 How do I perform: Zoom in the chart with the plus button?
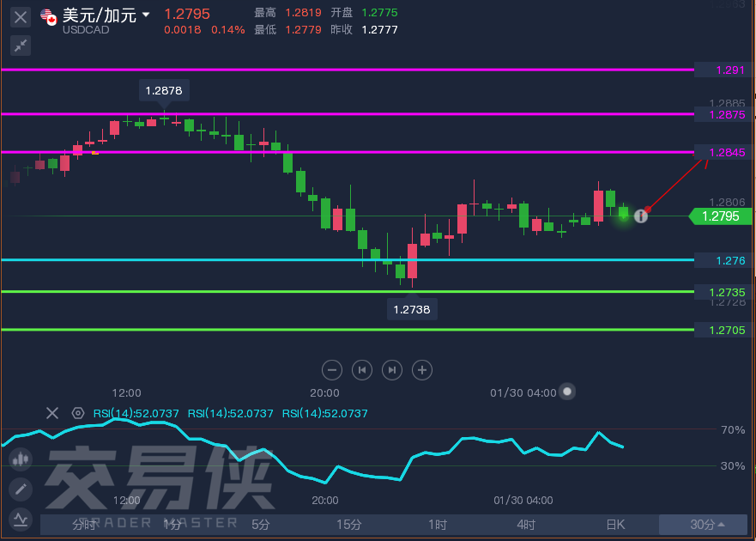(x=422, y=370)
